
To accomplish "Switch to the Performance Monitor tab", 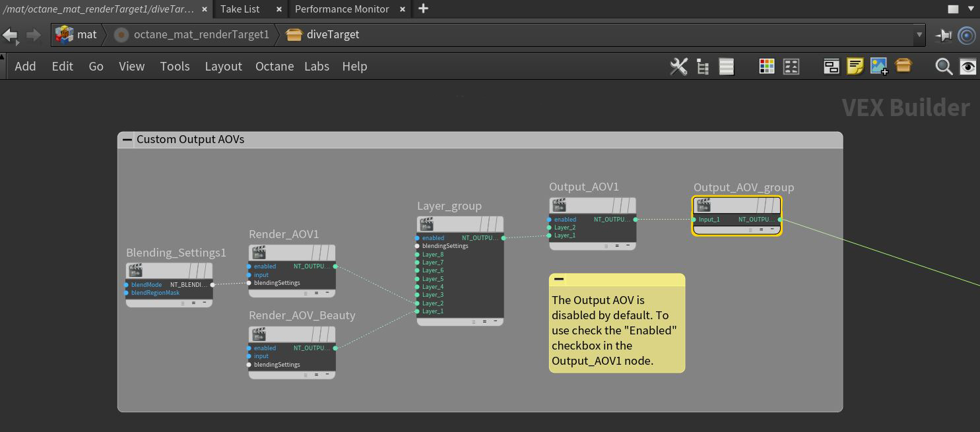I will tap(342, 9).
